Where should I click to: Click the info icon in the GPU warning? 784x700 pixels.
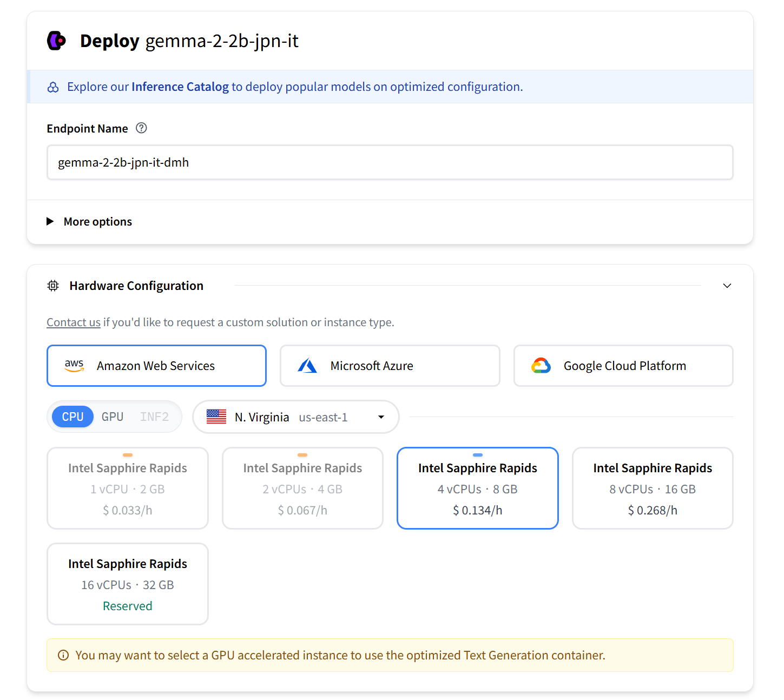[63, 655]
